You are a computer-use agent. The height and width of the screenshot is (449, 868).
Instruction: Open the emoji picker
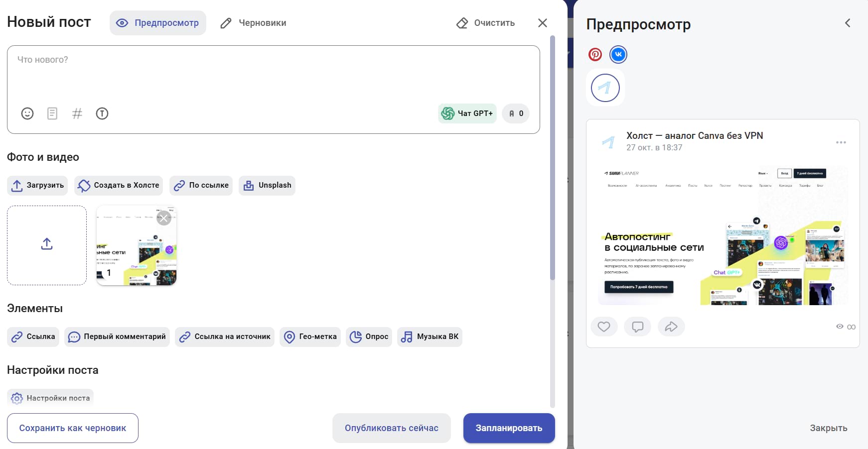[x=27, y=113]
